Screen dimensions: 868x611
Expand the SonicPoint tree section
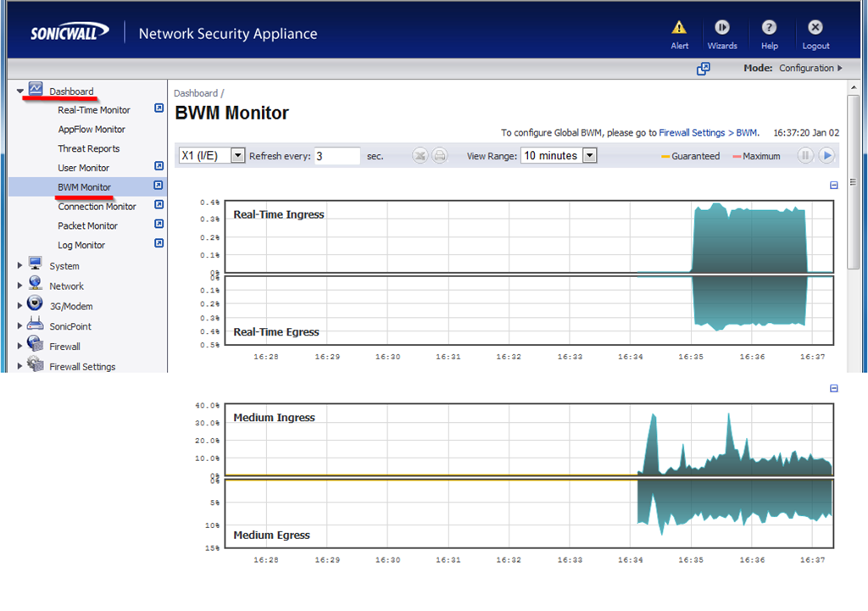pos(20,326)
